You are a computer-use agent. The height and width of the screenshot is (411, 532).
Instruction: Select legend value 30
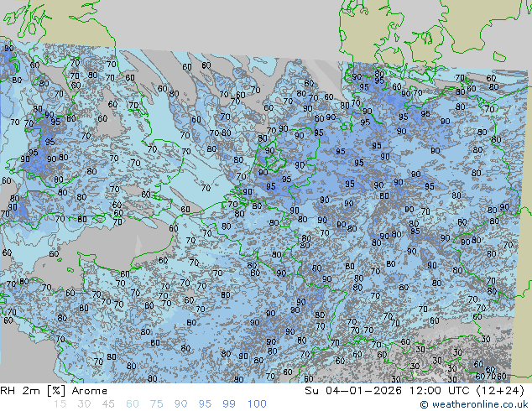84,404
